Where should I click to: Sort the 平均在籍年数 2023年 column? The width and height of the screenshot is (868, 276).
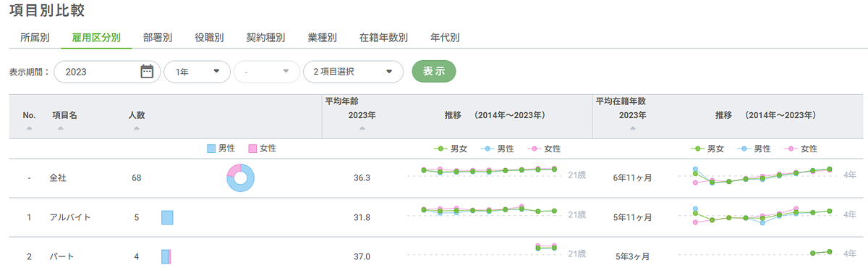coord(633,128)
